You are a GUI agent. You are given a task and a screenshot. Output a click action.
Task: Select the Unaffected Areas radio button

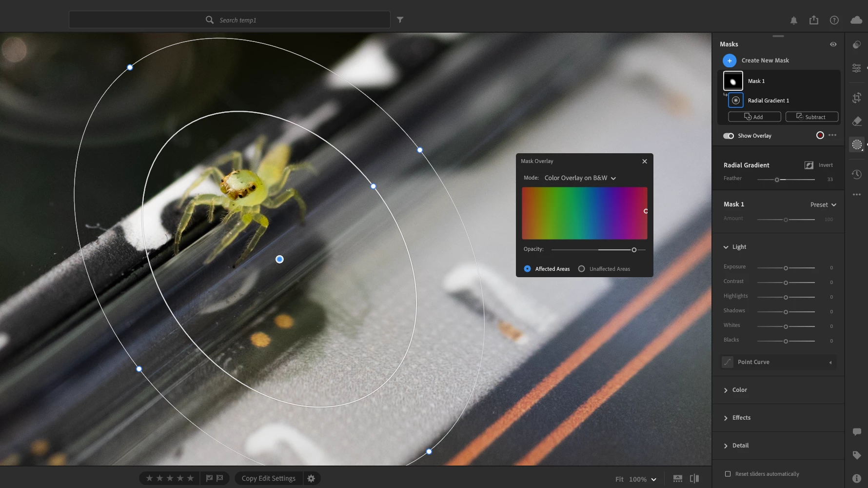(x=581, y=269)
